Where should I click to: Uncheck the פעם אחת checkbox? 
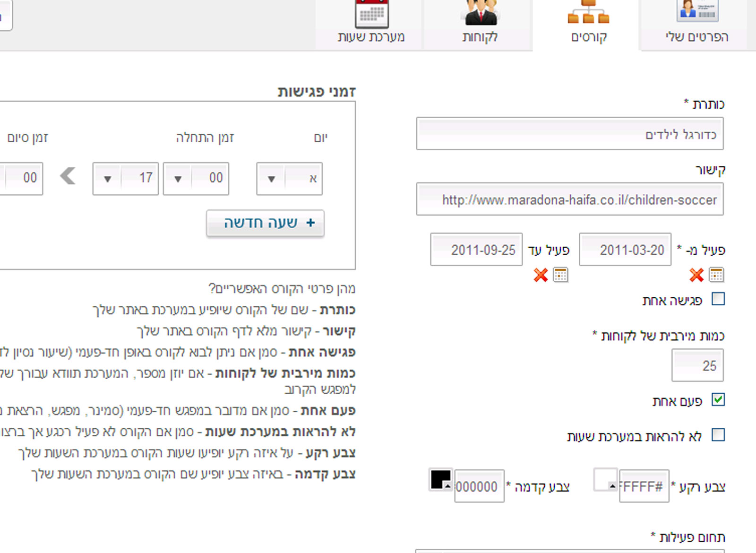719,399
